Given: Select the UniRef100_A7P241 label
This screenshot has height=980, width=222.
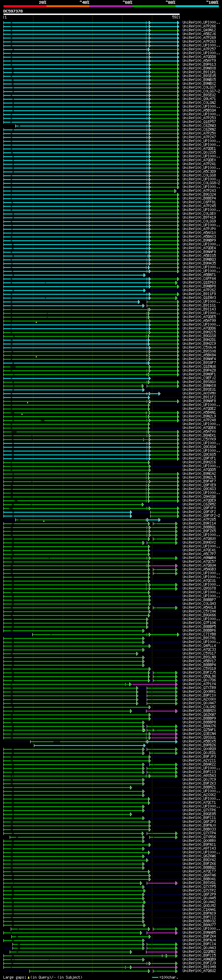Looking at the screenshot, I should [x=199, y=164].
